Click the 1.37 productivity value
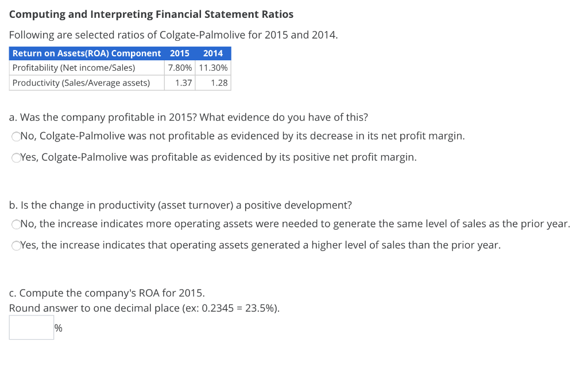 pyautogui.click(x=184, y=82)
